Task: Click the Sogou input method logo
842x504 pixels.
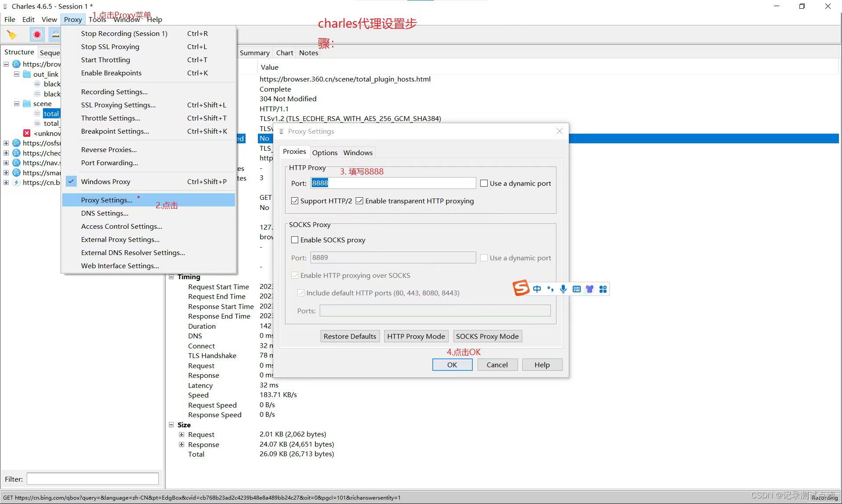Action: tap(521, 288)
